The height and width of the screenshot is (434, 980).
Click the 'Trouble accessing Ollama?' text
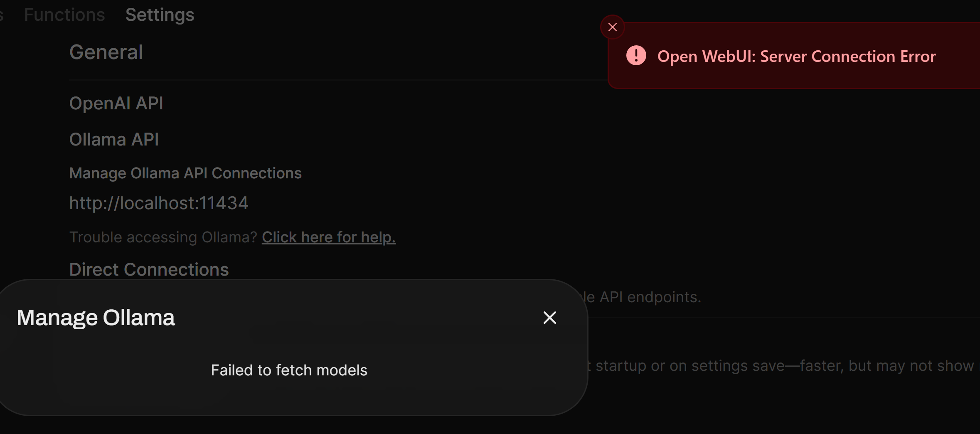[x=163, y=237]
